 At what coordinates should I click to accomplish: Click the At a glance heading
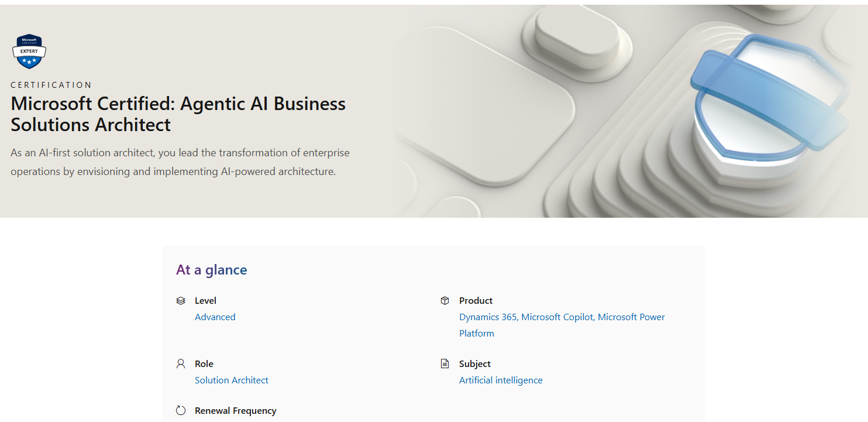coord(212,270)
